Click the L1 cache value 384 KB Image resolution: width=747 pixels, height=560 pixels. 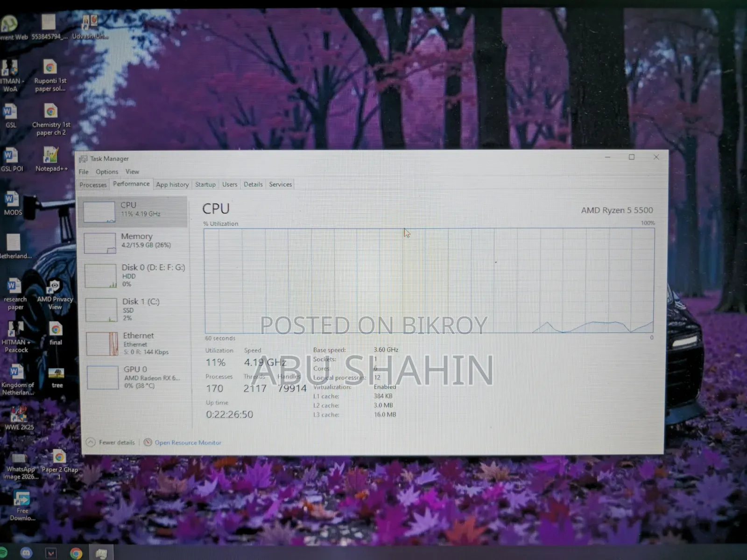(383, 396)
